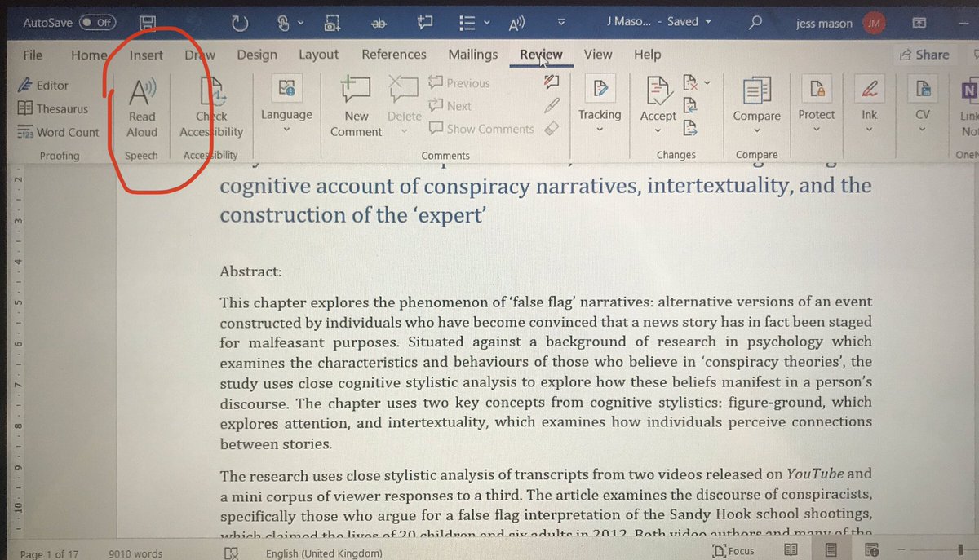
Task: Click 'jess mason' account name
Action: pyautogui.click(x=824, y=23)
